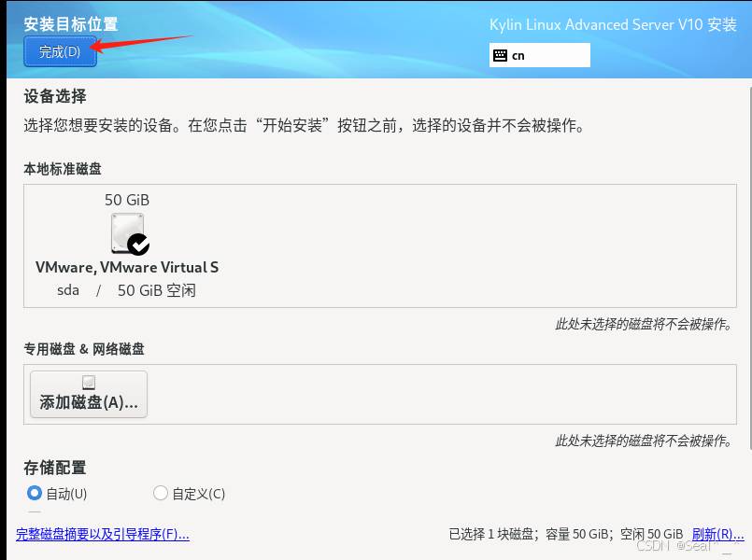
Task: Click the 完成(D) done button
Action: click(x=60, y=52)
